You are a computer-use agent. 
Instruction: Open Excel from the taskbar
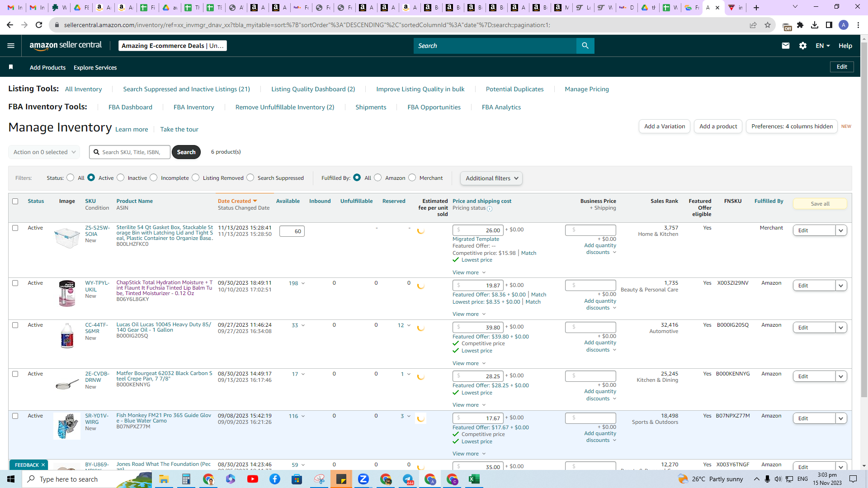click(x=474, y=479)
